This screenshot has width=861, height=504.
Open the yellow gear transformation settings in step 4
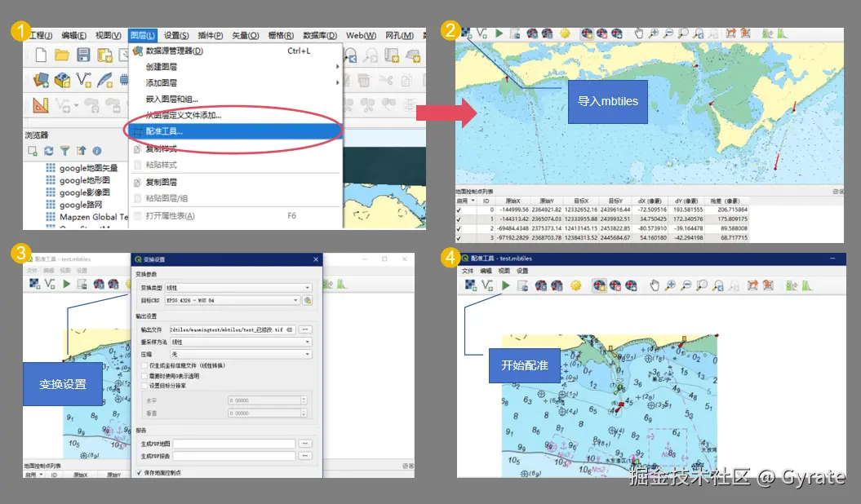(575, 285)
